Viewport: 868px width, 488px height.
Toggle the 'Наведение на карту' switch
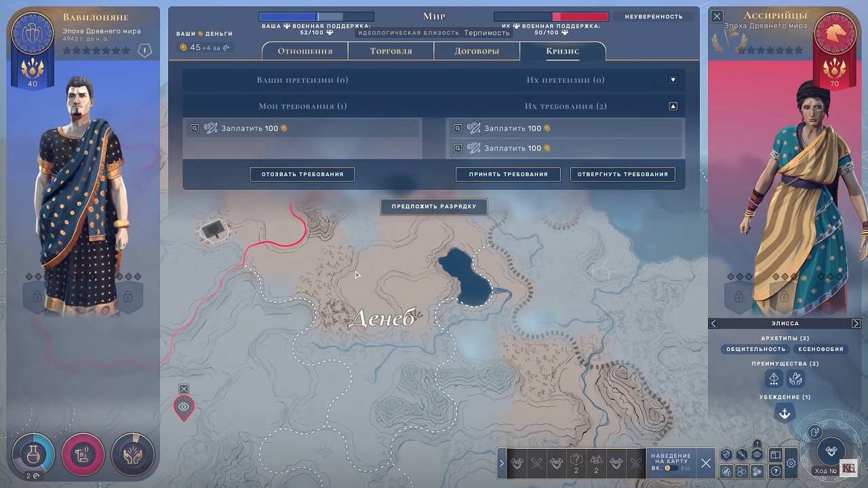pos(671,468)
